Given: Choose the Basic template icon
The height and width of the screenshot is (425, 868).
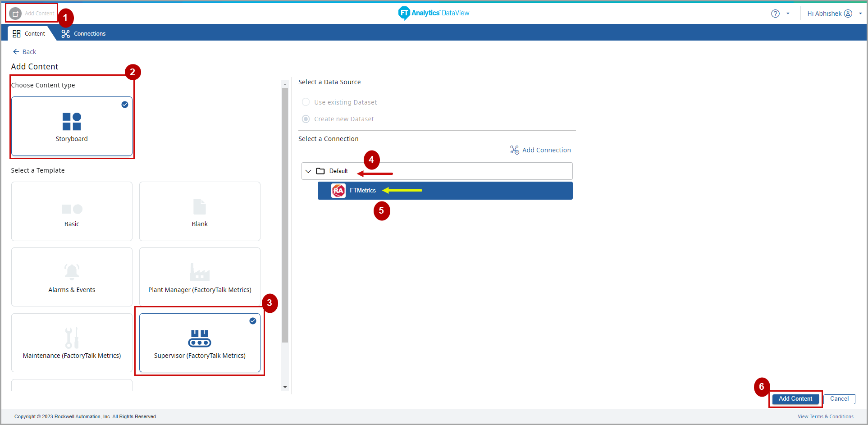Looking at the screenshot, I should point(72,209).
